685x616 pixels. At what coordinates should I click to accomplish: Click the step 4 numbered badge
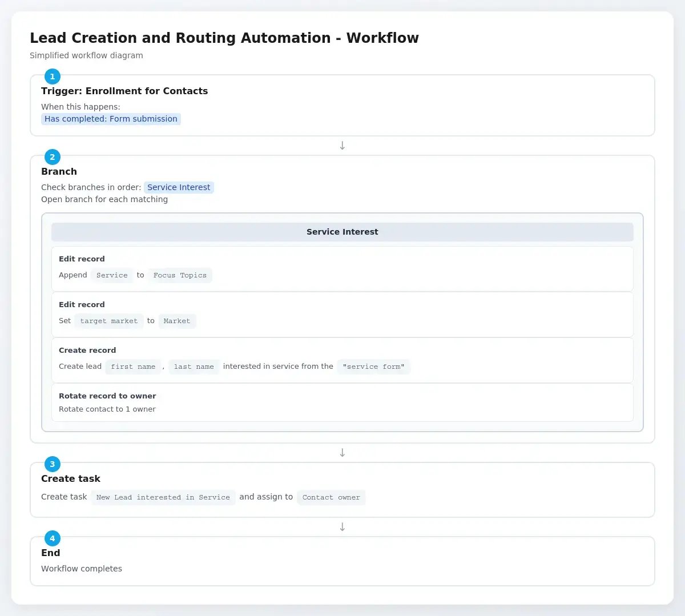point(52,538)
